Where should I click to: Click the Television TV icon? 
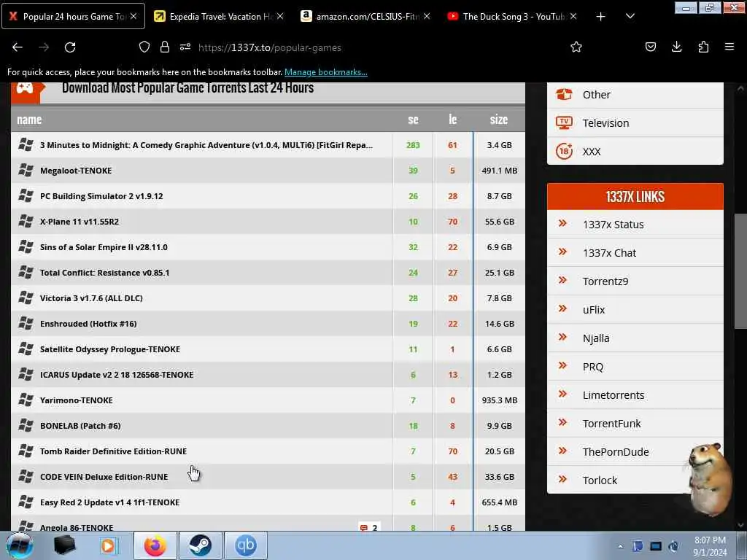(564, 122)
